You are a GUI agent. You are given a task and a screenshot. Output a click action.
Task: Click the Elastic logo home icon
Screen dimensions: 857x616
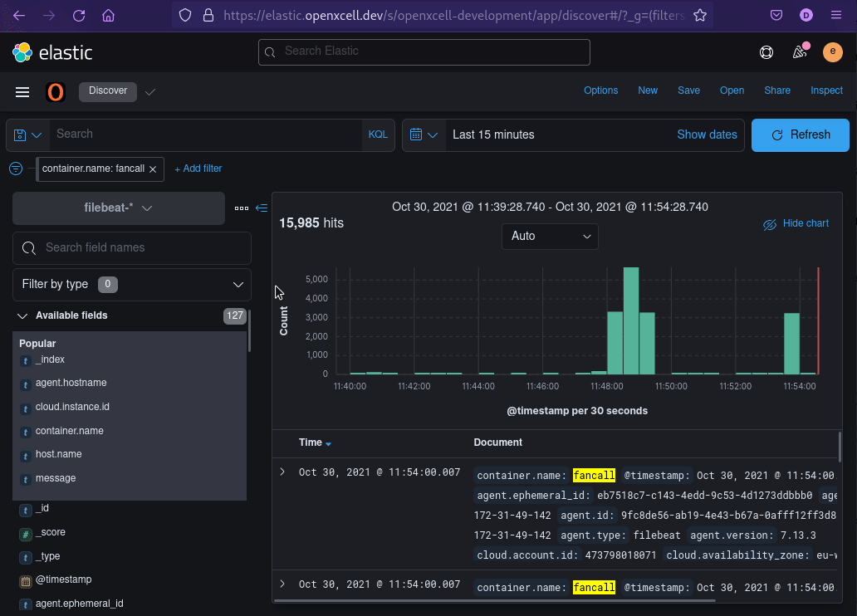(22, 53)
